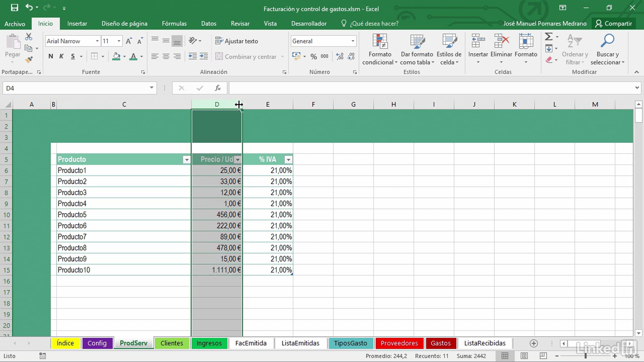Increase the indent

204,56
